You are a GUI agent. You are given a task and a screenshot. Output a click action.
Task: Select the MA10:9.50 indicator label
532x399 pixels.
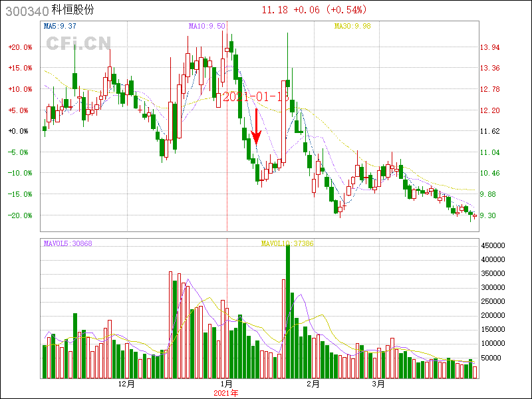[x=207, y=26]
